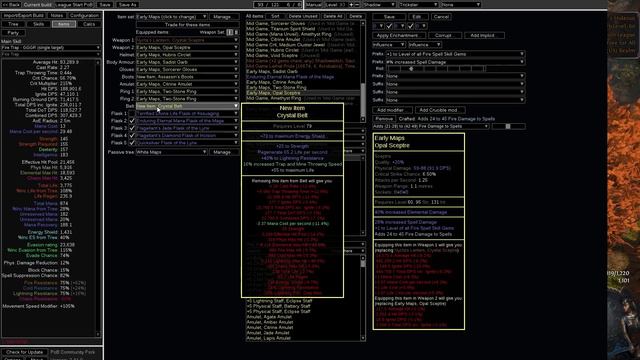Open the second Influence dropdown
The image size is (640, 360).
point(424,44)
